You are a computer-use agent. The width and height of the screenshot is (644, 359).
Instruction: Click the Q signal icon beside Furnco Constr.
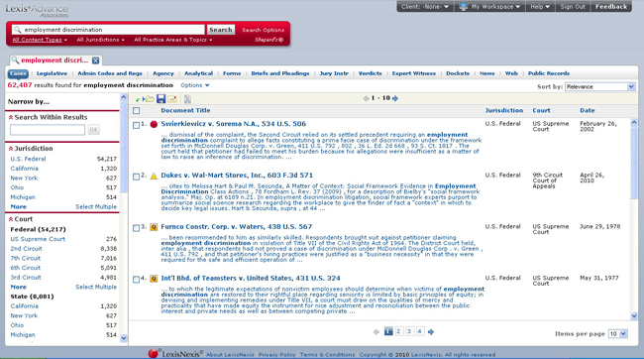coord(154,227)
